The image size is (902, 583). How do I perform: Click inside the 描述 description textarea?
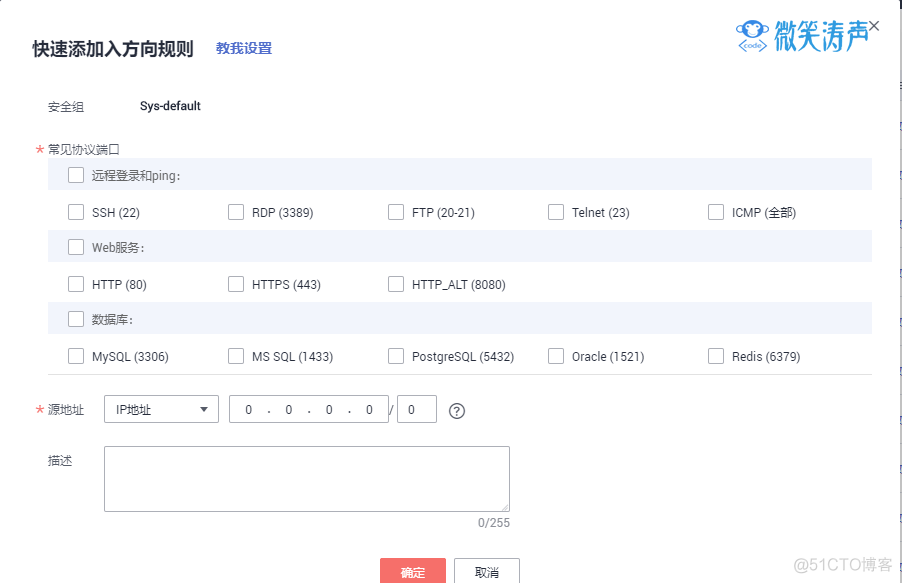[x=307, y=479]
